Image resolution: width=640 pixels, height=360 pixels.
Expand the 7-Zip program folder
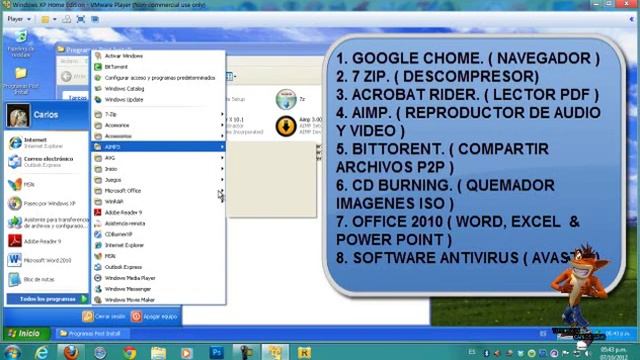158,115
